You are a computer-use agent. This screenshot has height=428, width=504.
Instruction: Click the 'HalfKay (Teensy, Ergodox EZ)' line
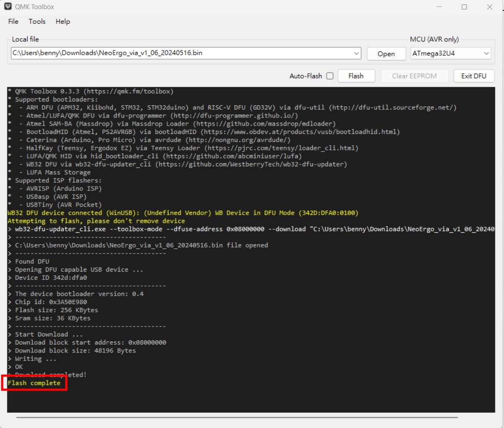pyautogui.click(x=183, y=148)
